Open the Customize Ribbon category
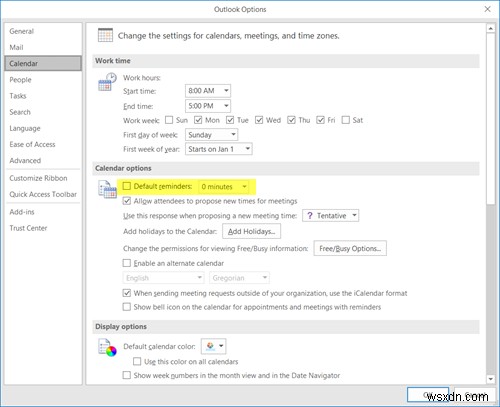Viewport: 500px width, 407px height. coord(43,178)
